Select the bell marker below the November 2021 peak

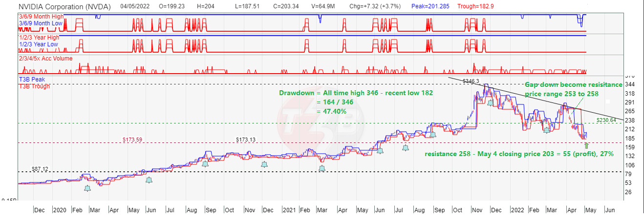pyautogui.click(x=490, y=102)
